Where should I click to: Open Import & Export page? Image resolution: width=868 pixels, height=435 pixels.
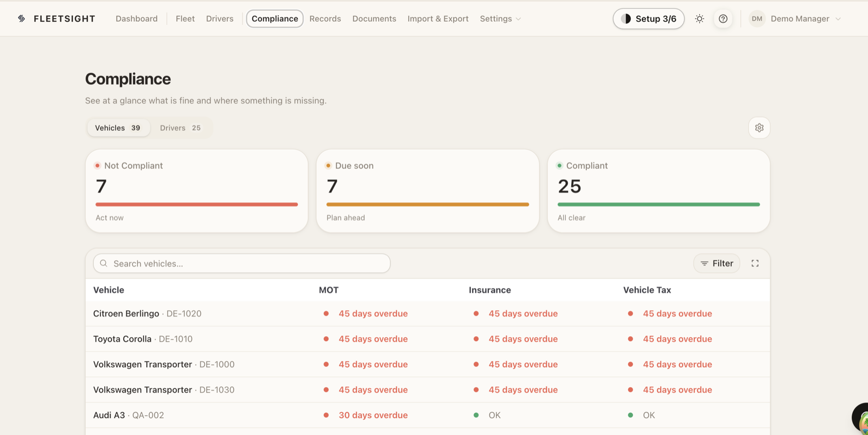(x=438, y=18)
